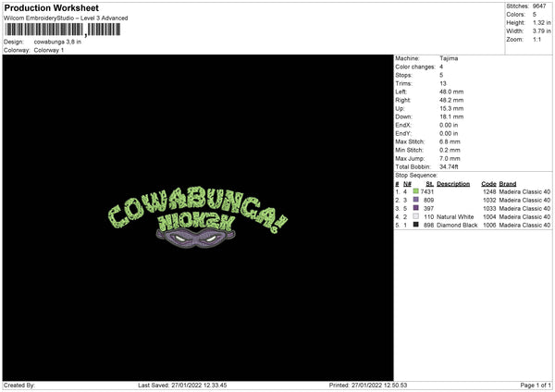The height and width of the screenshot is (392, 555).
Task: Click the Down value 18.1 mm
Action: coord(451,116)
